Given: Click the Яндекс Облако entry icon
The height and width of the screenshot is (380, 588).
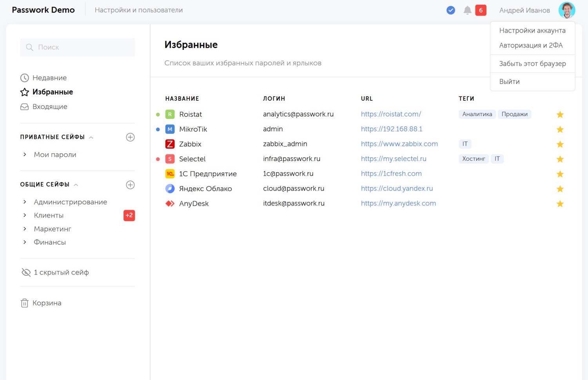Looking at the screenshot, I should click(x=170, y=189).
